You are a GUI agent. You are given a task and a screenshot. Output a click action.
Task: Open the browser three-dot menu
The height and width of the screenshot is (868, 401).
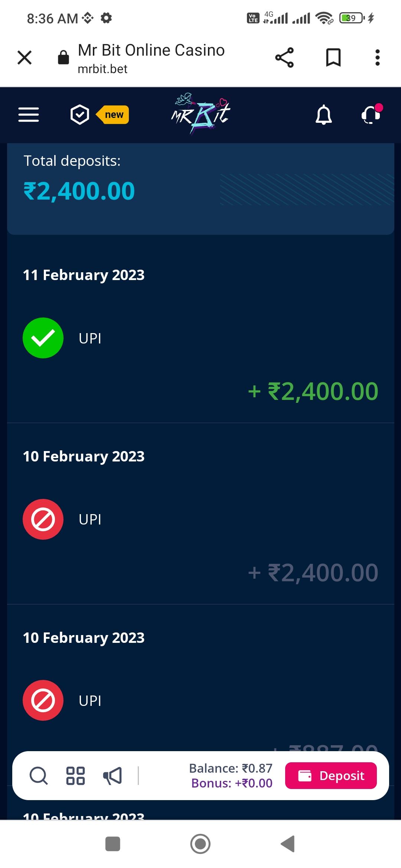[377, 58]
